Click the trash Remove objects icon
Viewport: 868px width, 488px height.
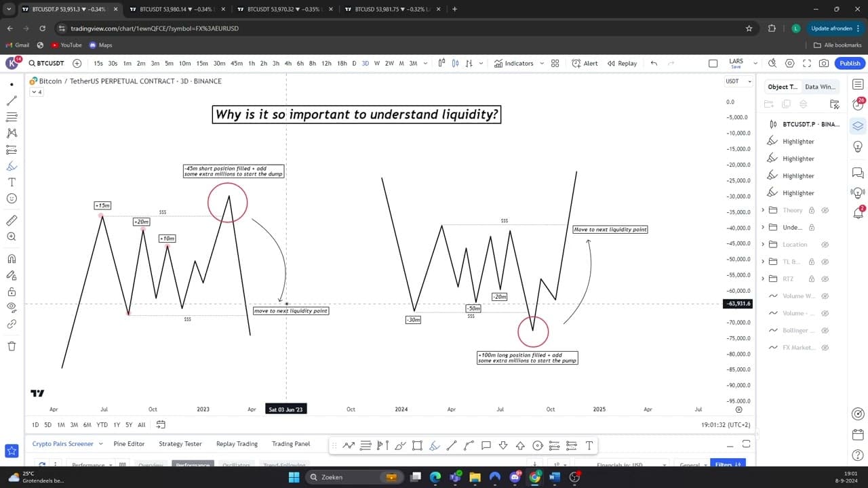point(12,346)
